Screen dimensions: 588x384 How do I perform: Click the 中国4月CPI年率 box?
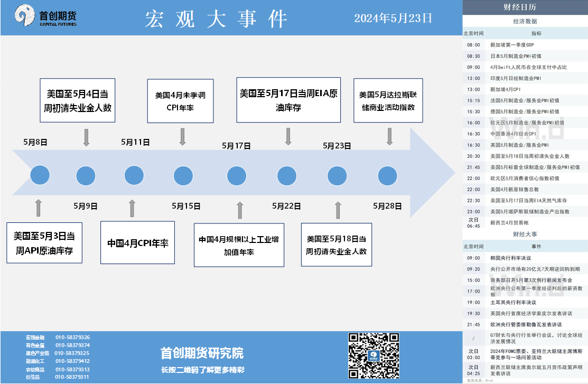138,242
